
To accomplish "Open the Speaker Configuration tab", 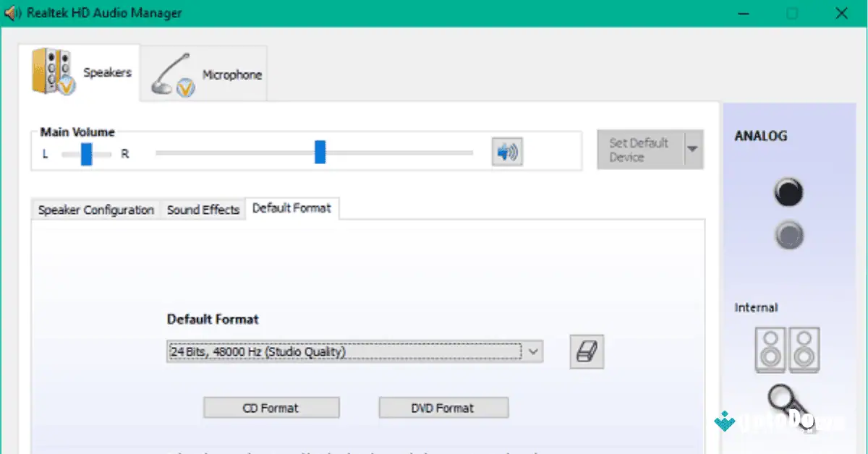I will (x=95, y=209).
